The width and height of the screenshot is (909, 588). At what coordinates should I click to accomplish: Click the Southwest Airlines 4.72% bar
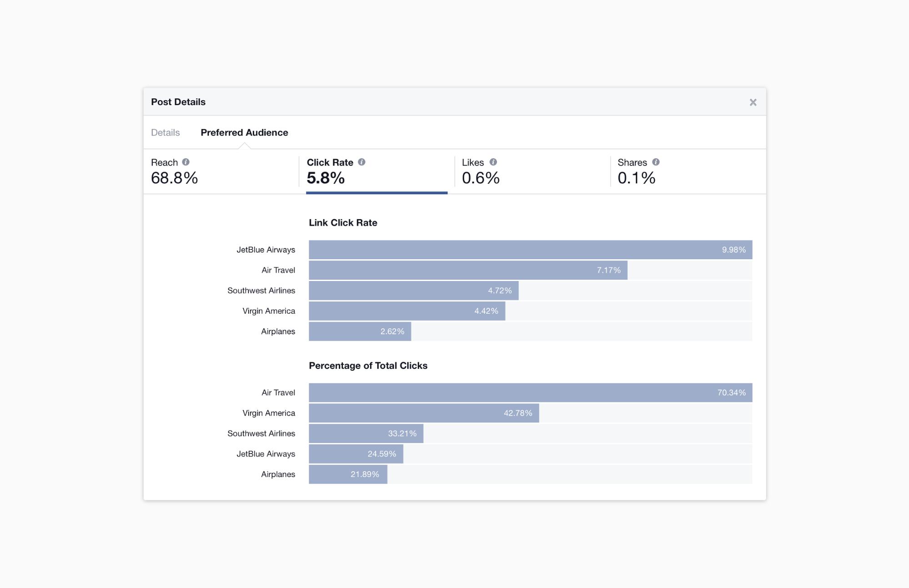[x=413, y=291]
